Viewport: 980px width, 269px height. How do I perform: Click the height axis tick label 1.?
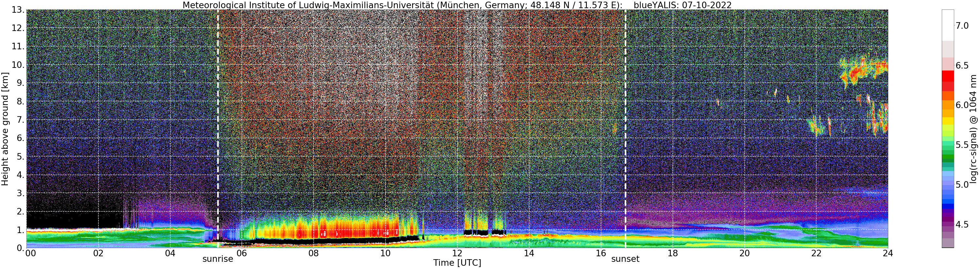pyautogui.click(x=20, y=230)
